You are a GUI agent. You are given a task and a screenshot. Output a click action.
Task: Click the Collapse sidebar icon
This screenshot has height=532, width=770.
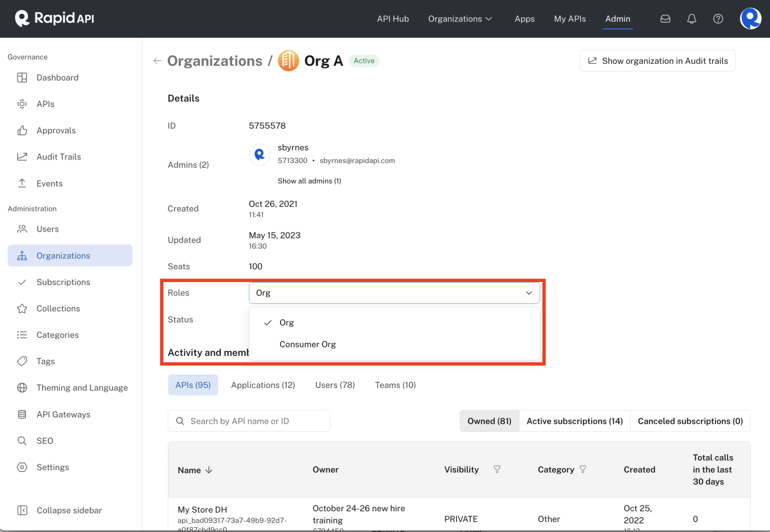[22, 510]
